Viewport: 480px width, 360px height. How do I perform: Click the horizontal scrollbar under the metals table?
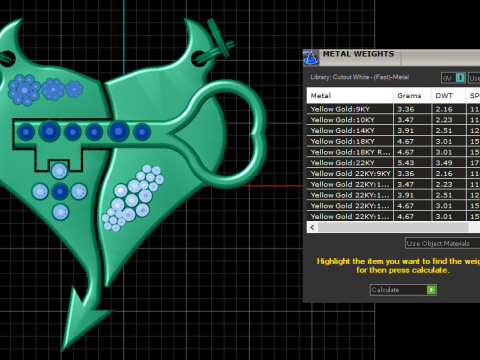(x=393, y=227)
